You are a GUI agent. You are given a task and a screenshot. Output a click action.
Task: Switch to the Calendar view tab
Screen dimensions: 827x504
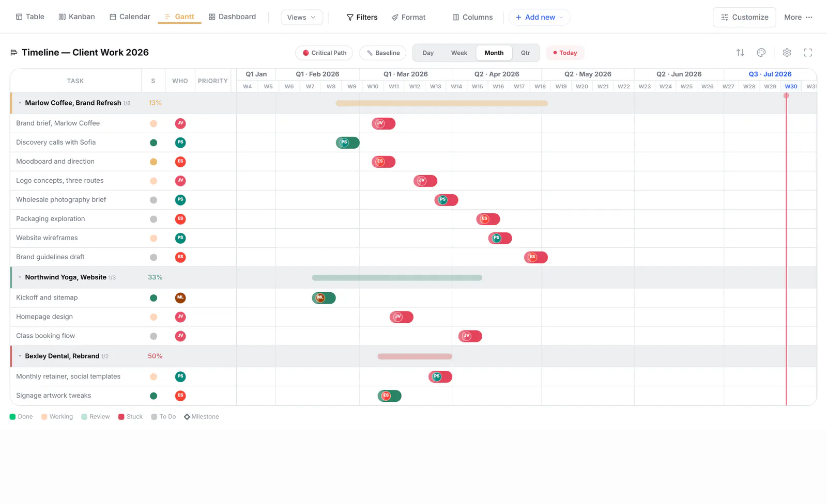coord(130,17)
